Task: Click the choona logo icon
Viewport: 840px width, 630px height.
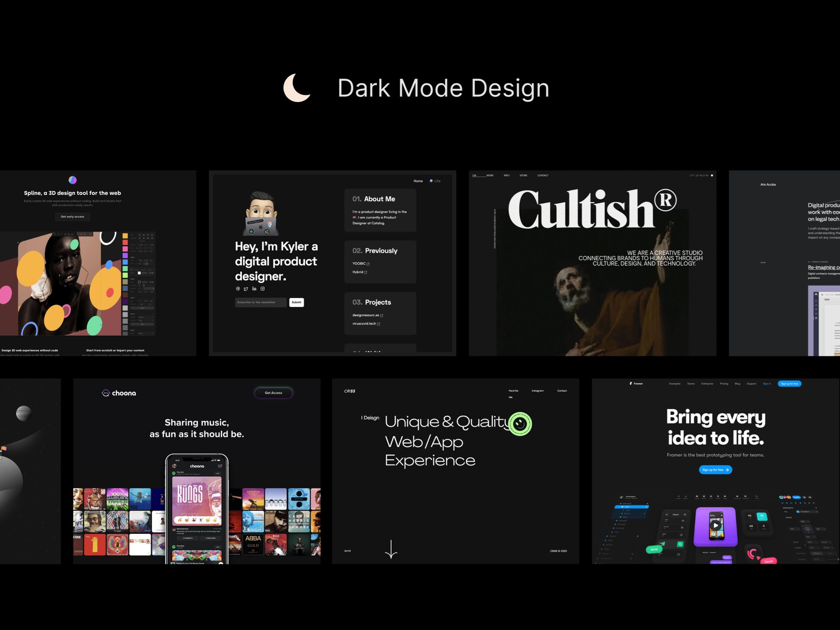Action: 106,393
